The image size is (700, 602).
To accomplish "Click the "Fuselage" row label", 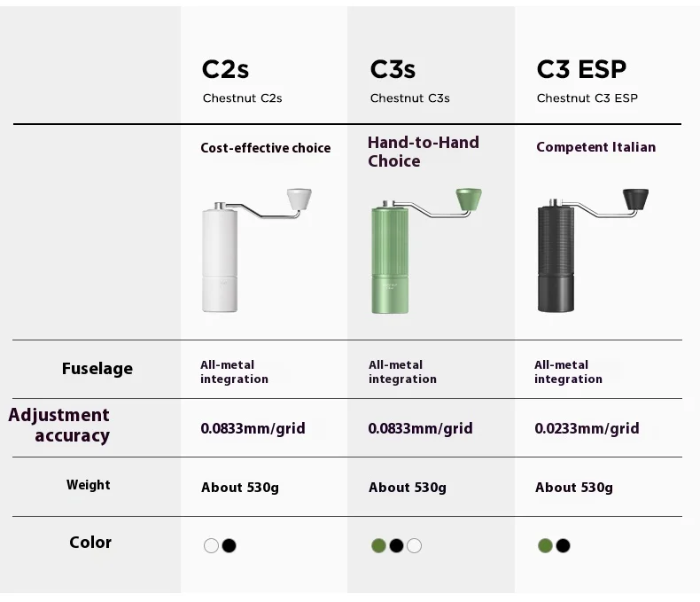I will [97, 369].
